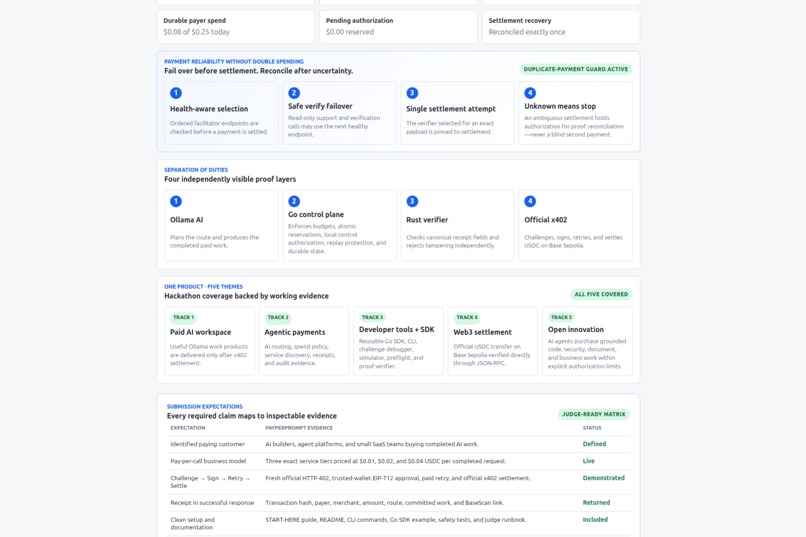This screenshot has height=537, width=806.
Task: Click the Live status value
Action: click(x=589, y=461)
